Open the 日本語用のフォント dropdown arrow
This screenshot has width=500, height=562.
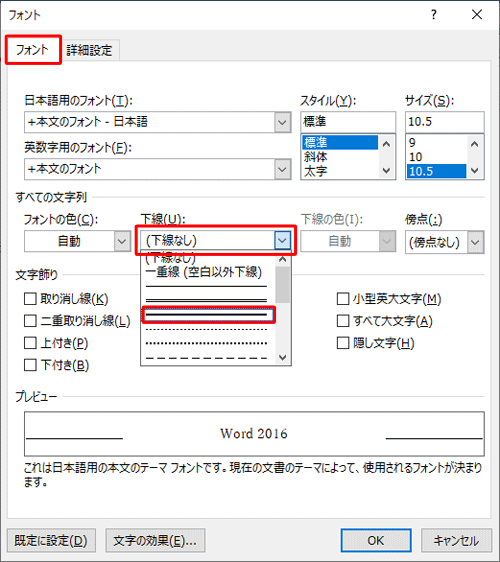(283, 122)
